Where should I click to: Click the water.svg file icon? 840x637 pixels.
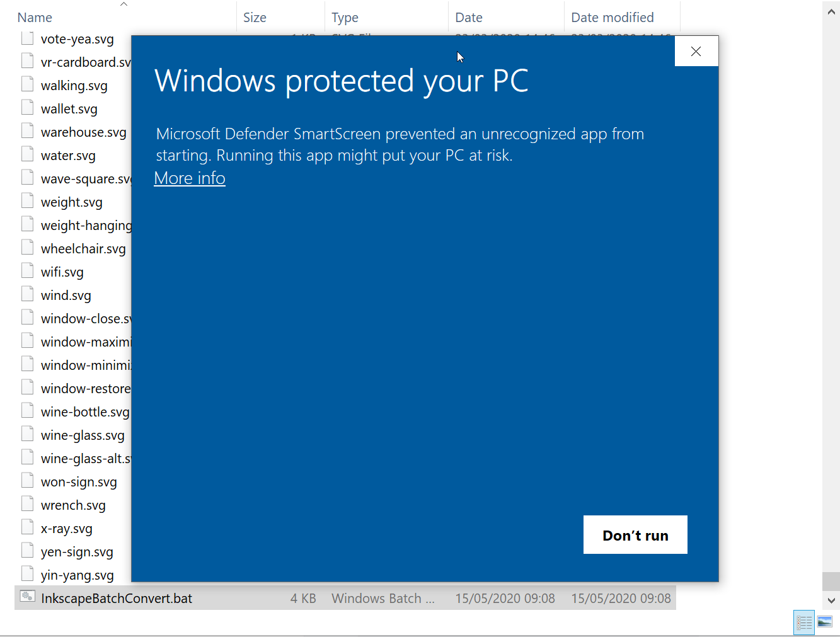pos(28,154)
